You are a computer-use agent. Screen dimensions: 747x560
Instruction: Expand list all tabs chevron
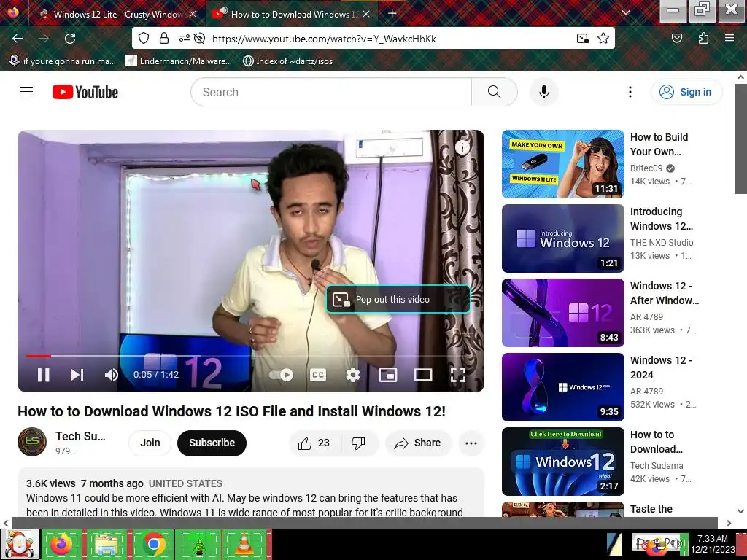tap(626, 13)
